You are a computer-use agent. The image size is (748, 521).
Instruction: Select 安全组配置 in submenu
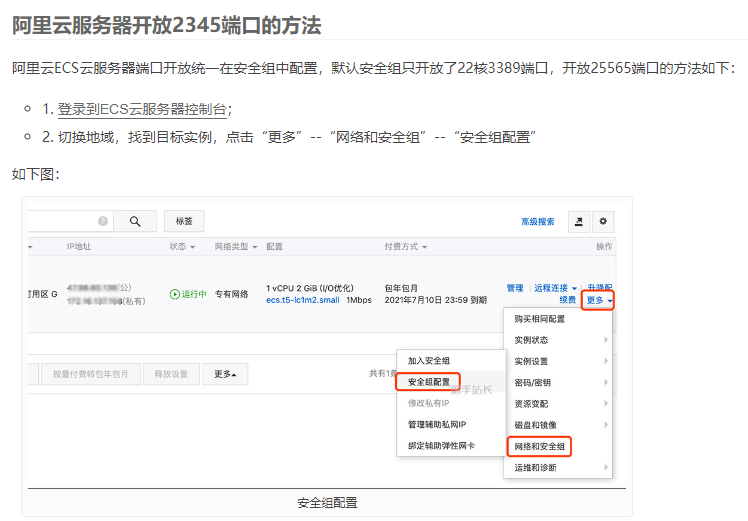428,382
